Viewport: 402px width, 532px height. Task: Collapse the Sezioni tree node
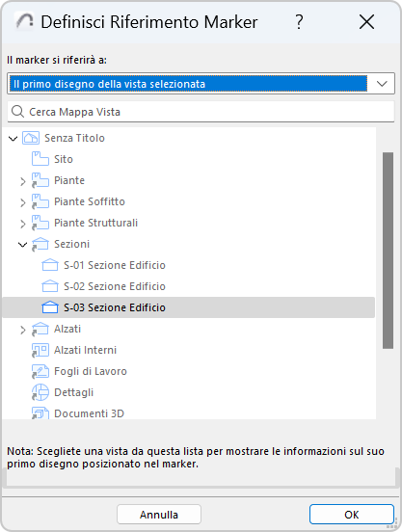tap(23, 244)
